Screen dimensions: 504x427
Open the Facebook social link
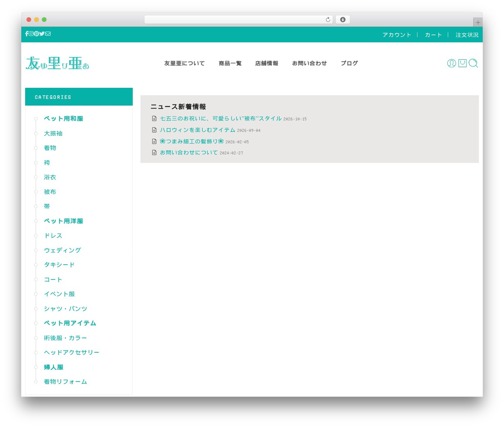point(27,34)
